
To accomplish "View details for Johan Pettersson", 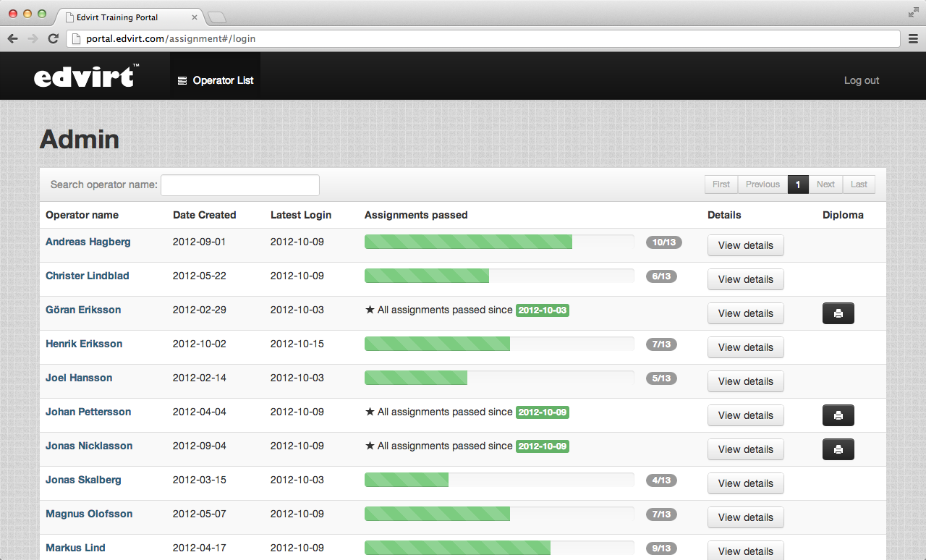I will tap(746, 415).
